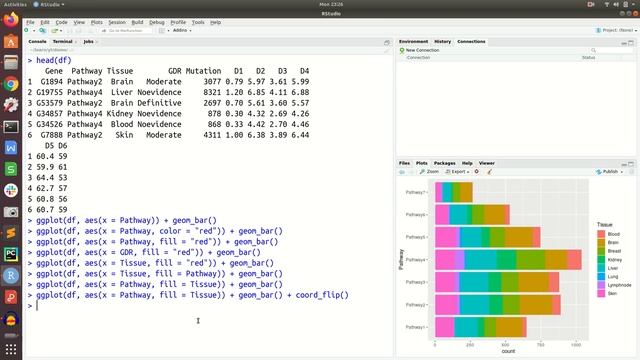This screenshot has height=360, width=640.
Task: Open Ubuntu Software from the dock
Action: click(11, 42)
